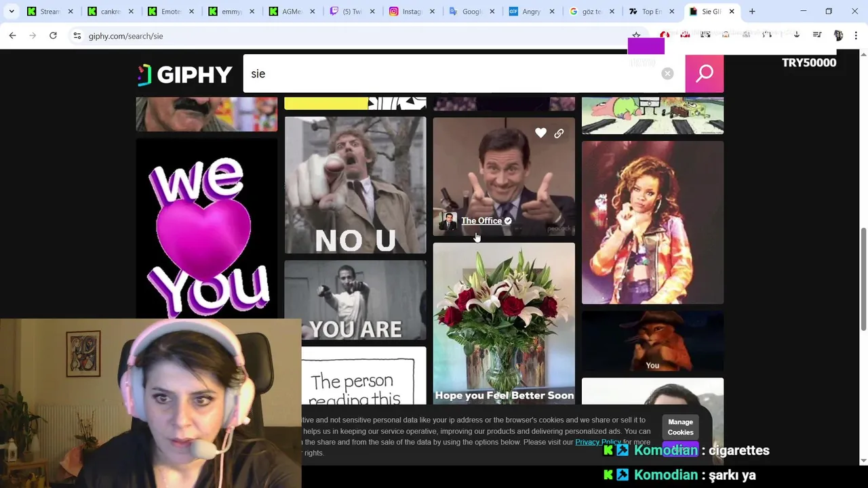Close the Sie GIFs active tab
The height and width of the screenshot is (488, 868).
(732, 12)
